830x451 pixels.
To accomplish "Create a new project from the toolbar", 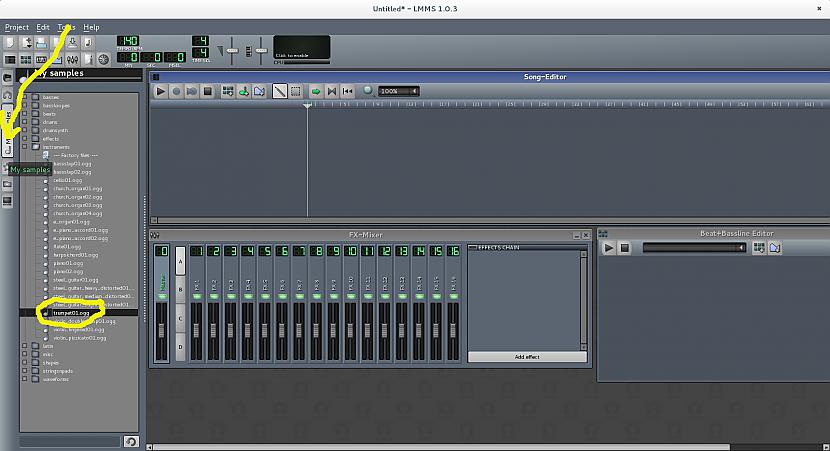I will 10,42.
